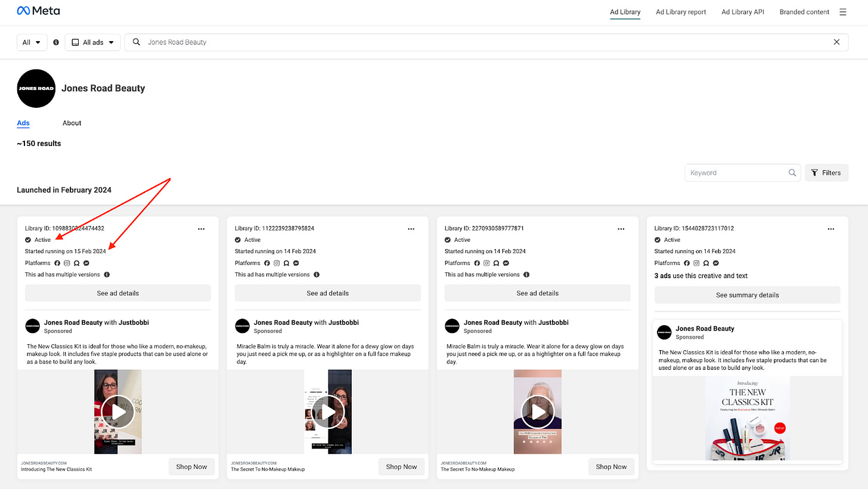
Task: Click advertiser avatar on ad 1122239238795824 post
Action: [242, 326]
